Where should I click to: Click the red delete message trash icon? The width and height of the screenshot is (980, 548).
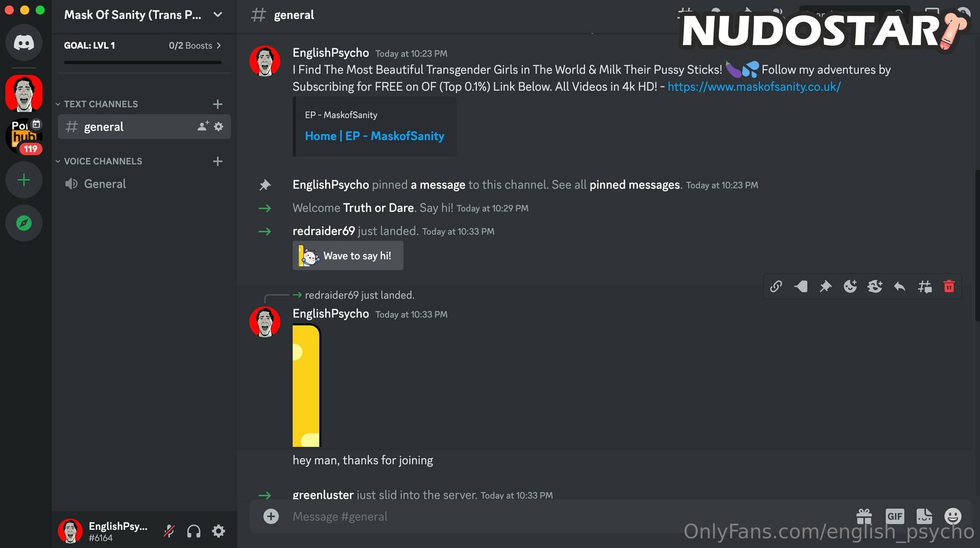pyautogui.click(x=949, y=287)
